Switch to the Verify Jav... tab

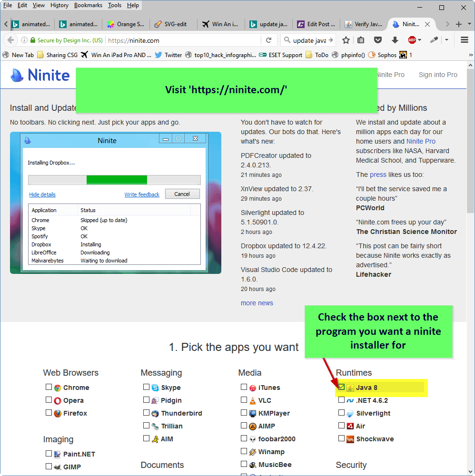(x=364, y=24)
